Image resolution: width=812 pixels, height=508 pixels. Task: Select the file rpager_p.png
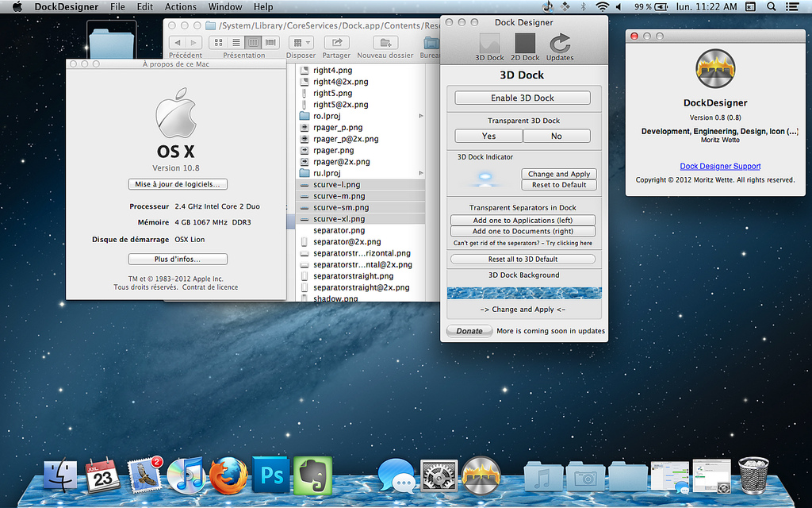click(x=338, y=128)
